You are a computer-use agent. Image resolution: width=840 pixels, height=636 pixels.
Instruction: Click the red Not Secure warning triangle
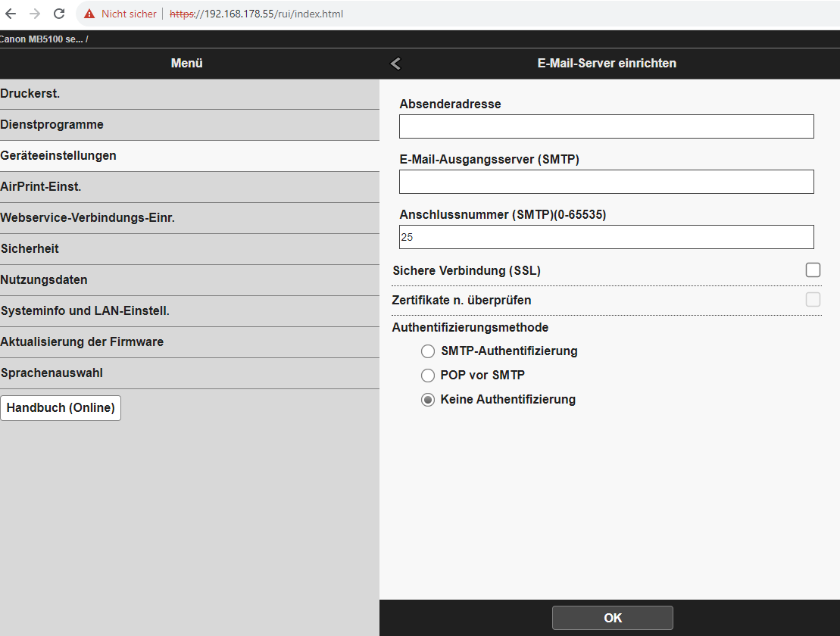point(89,14)
